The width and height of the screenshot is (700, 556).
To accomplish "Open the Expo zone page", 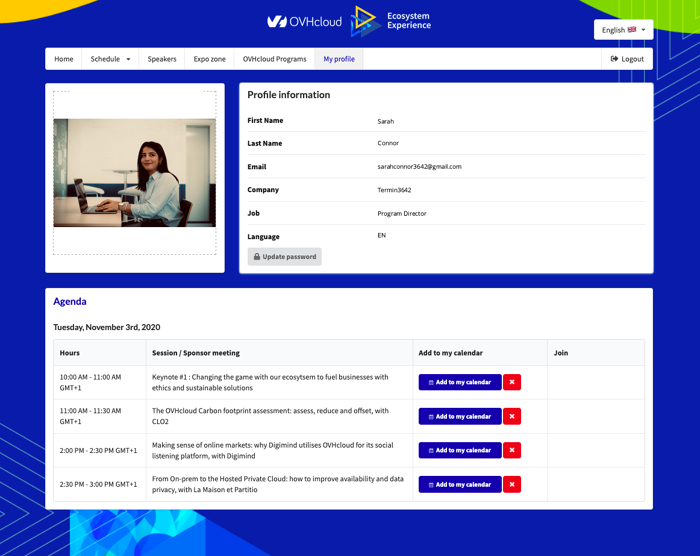I will point(210,59).
